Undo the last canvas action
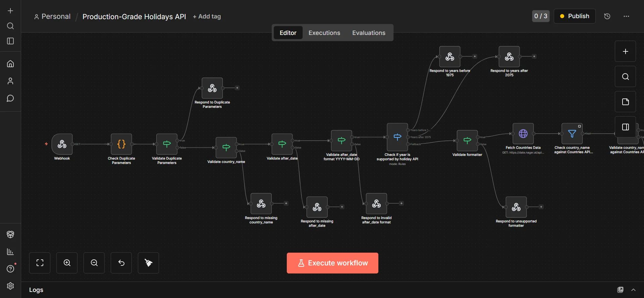 (x=121, y=263)
